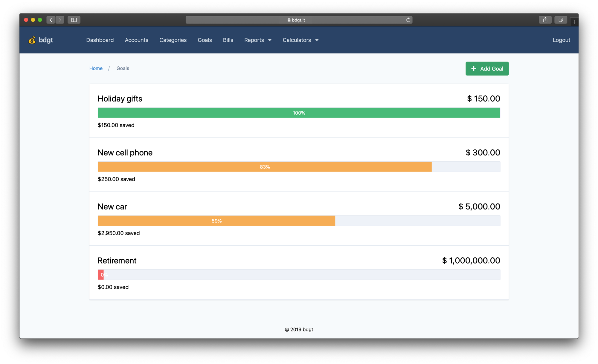Click the Accounts navigation item

pos(136,40)
